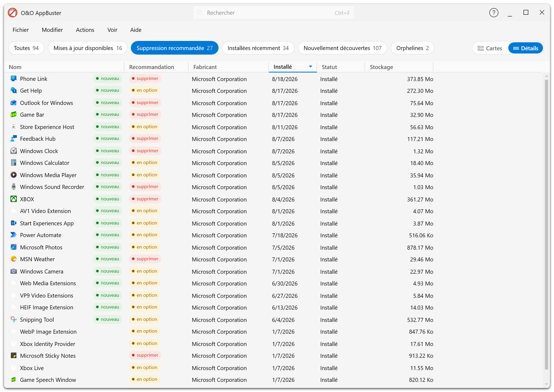Click the Windows Sound Recorder icon
This screenshot has height=392, width=554.
click(x=13, y=187)
